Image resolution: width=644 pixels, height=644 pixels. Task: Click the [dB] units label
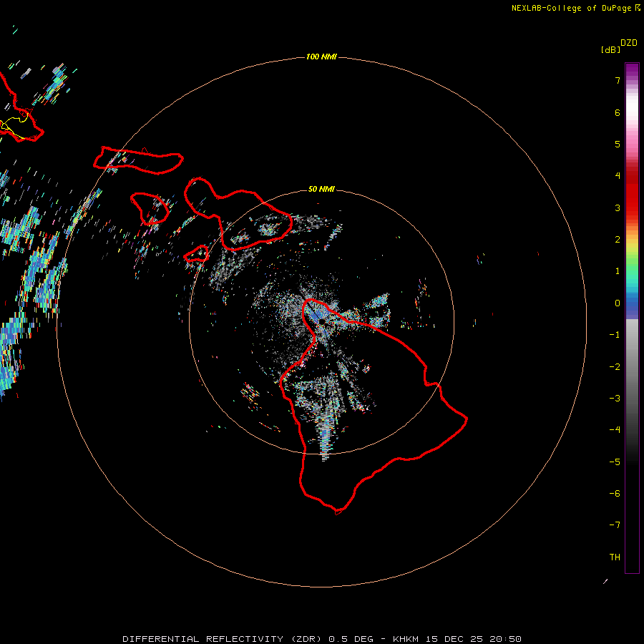tap(611, 49)
